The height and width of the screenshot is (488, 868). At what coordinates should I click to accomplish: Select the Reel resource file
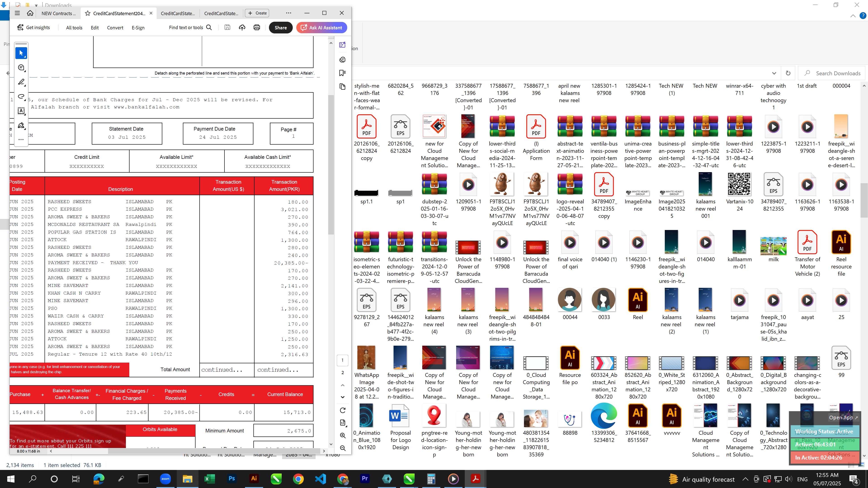(841, 253)
